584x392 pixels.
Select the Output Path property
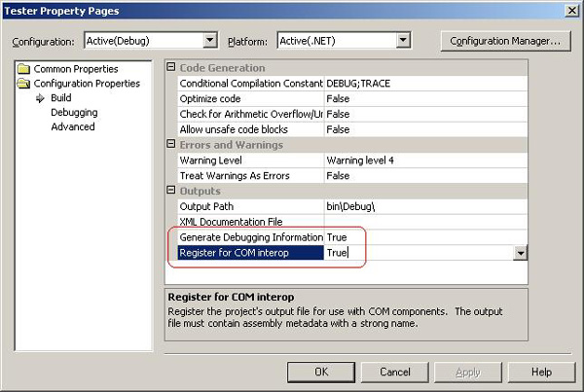pos(251,206)
